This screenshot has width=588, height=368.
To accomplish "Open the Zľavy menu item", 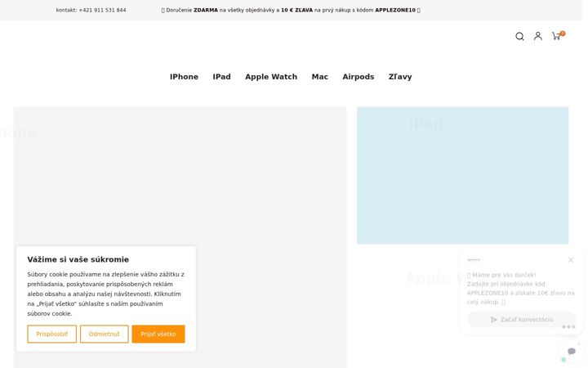I will point(400,77).
